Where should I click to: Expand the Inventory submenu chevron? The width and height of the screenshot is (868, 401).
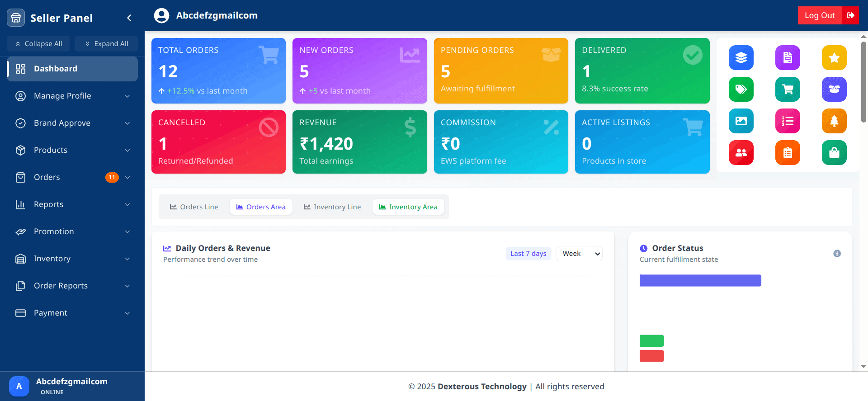coord(127,259)
